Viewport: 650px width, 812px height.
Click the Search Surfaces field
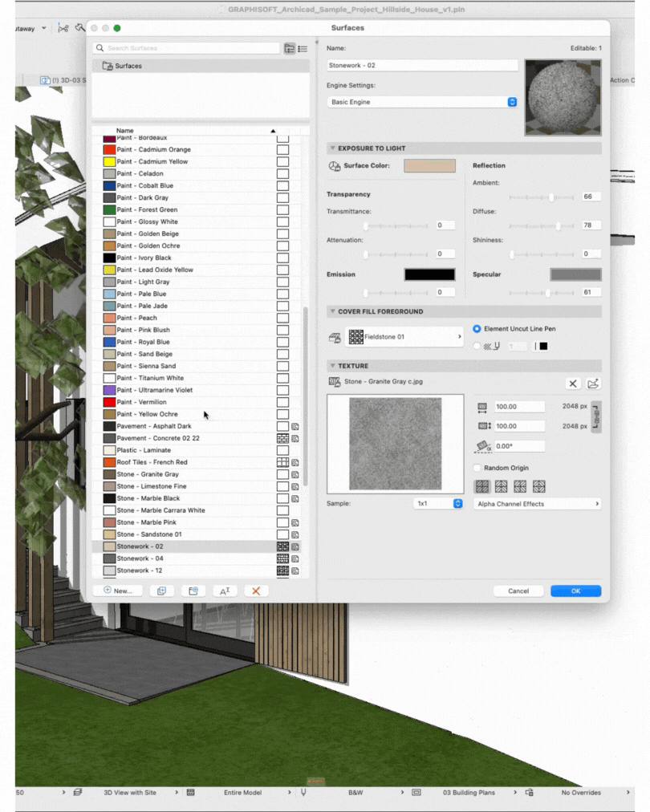pos(186,48)
